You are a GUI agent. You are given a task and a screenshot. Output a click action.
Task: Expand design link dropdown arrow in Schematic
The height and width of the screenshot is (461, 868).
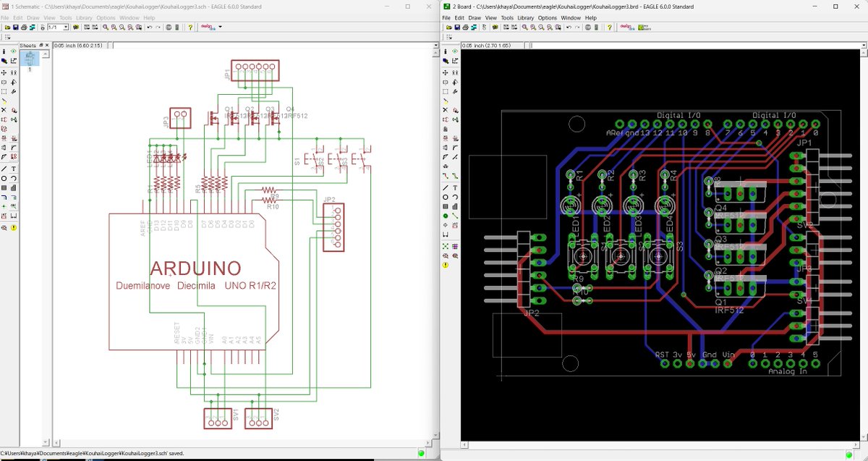[x=221, y=28]
